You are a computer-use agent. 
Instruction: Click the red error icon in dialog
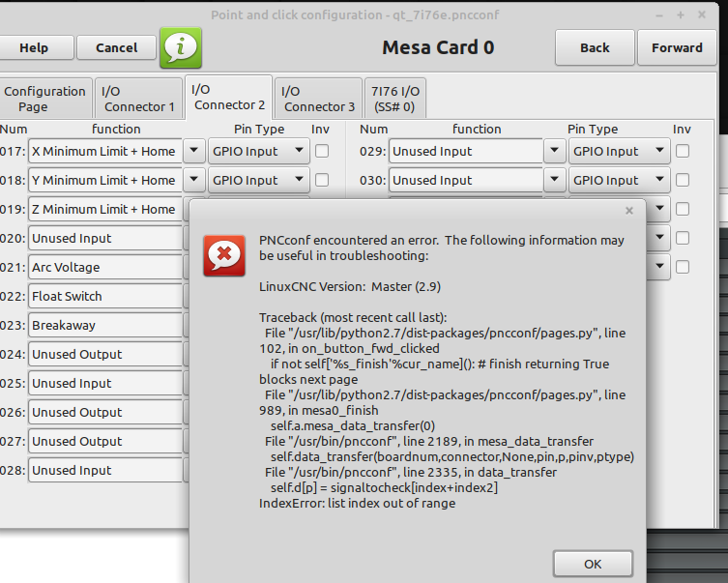point(223,255)
